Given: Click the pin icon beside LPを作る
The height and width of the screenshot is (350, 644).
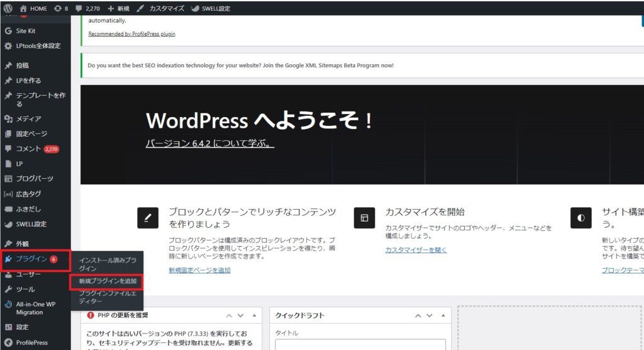Looking at the screenshot, I should pyautogui.click(x=8, y=81).
